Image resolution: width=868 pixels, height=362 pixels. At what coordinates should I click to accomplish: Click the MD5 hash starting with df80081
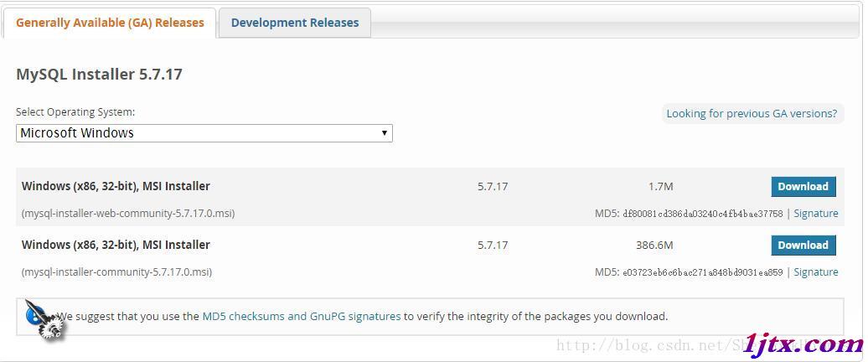(x=702, y=213)
